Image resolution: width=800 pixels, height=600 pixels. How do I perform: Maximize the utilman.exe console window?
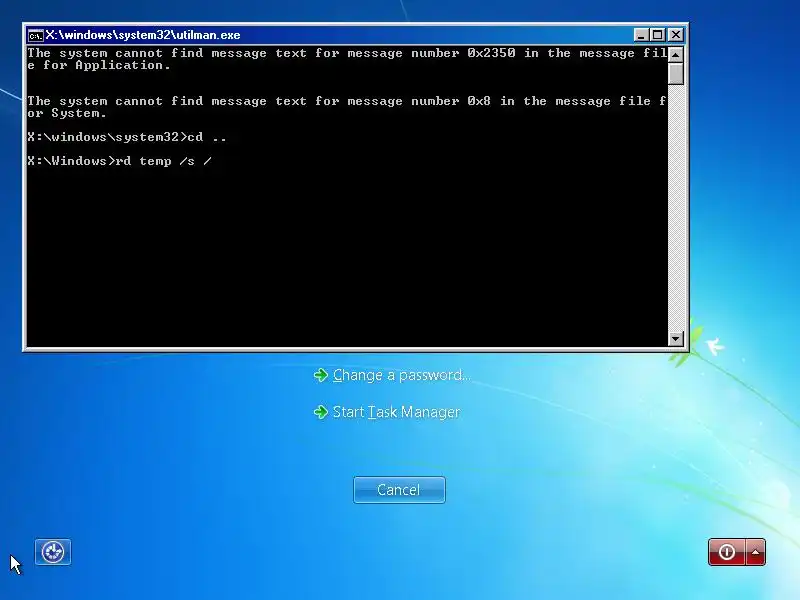[x=658, y=35]
